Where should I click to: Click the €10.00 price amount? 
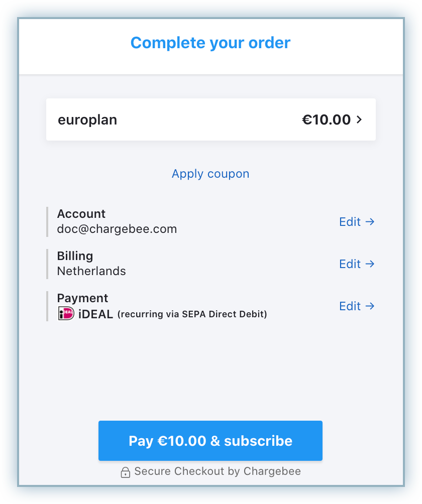pyautogui.click(x=326, y=119)
